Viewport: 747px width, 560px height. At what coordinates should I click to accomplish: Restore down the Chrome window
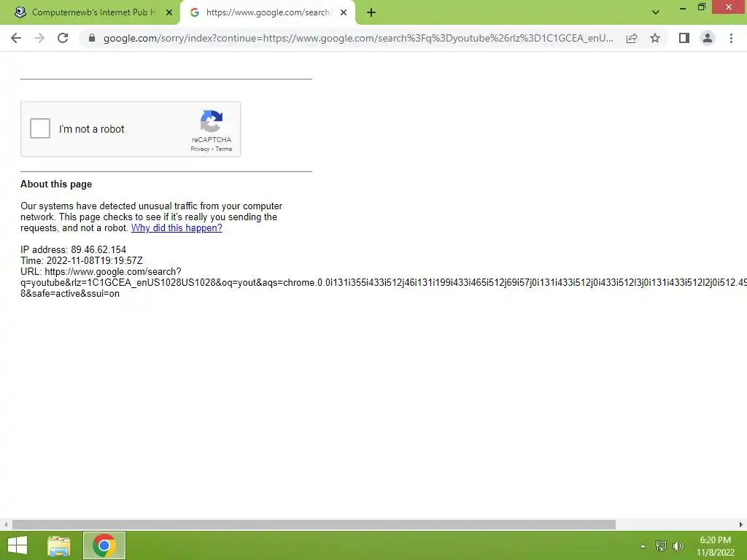coord(702,7)
